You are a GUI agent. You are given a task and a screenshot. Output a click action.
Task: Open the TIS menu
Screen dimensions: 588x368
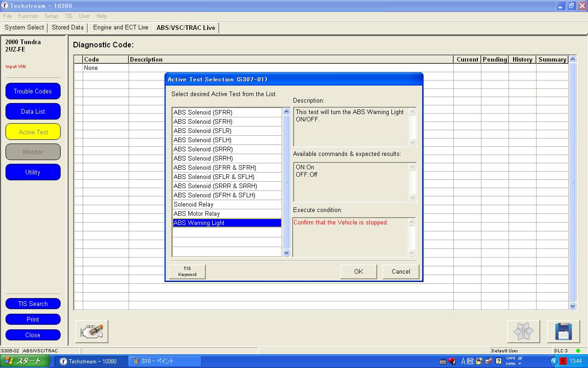point(68,16)
